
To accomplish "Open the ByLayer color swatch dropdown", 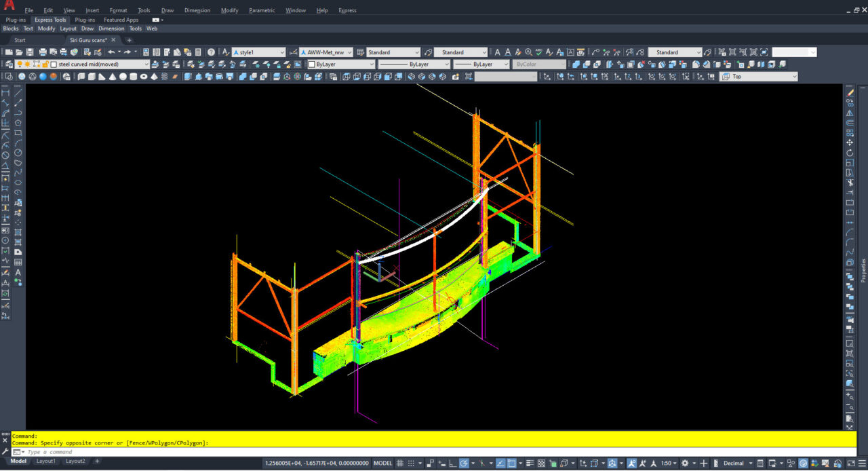I will coord(340,64).
